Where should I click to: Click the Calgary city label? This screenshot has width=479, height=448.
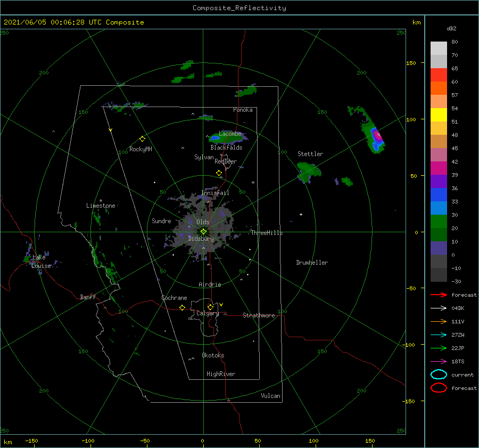pyautogui.click(x=208, y=313)
